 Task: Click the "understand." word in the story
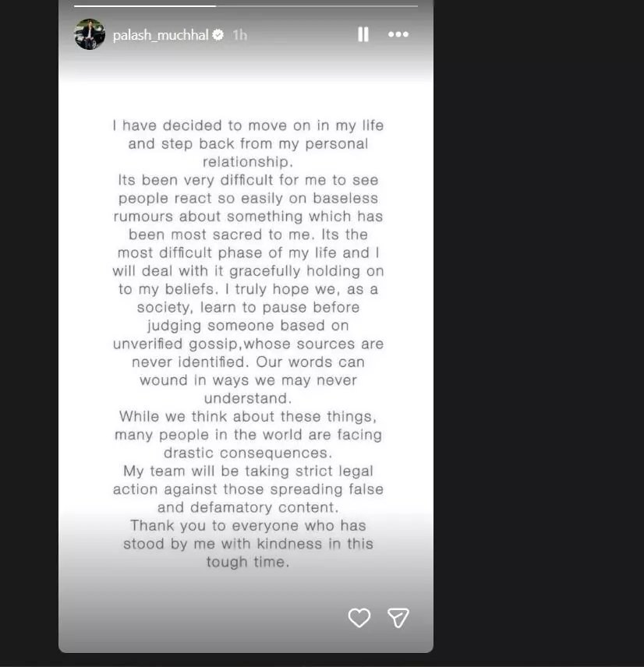[248, 398]
